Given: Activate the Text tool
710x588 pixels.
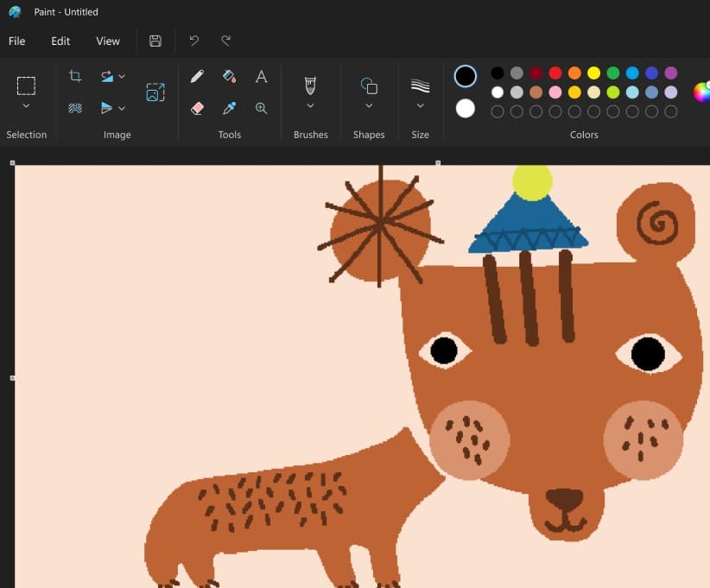Looking at the screenshot, I should coord(261,77).
